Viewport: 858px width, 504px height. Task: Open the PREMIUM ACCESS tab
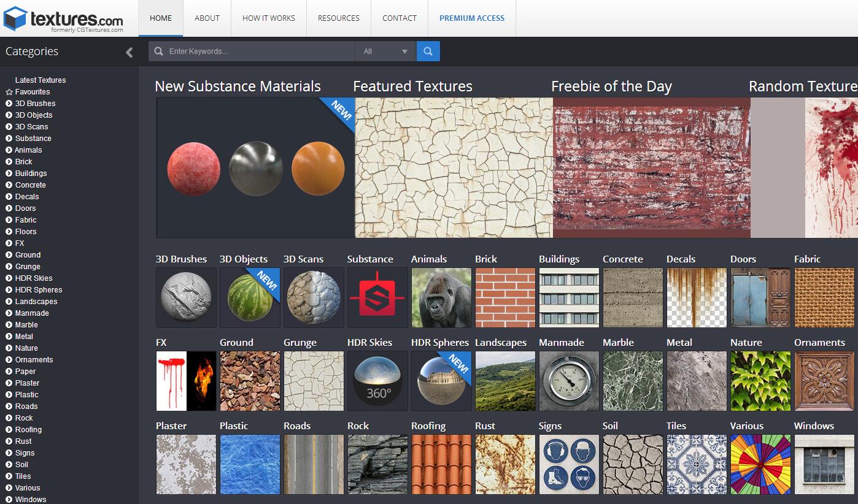click(472, 18)
